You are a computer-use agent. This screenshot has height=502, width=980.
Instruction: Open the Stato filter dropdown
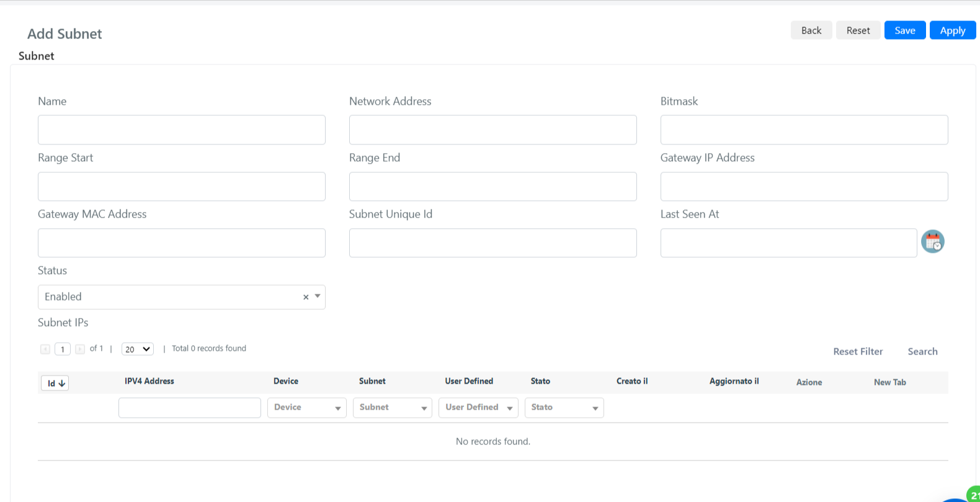click(564, 407)
